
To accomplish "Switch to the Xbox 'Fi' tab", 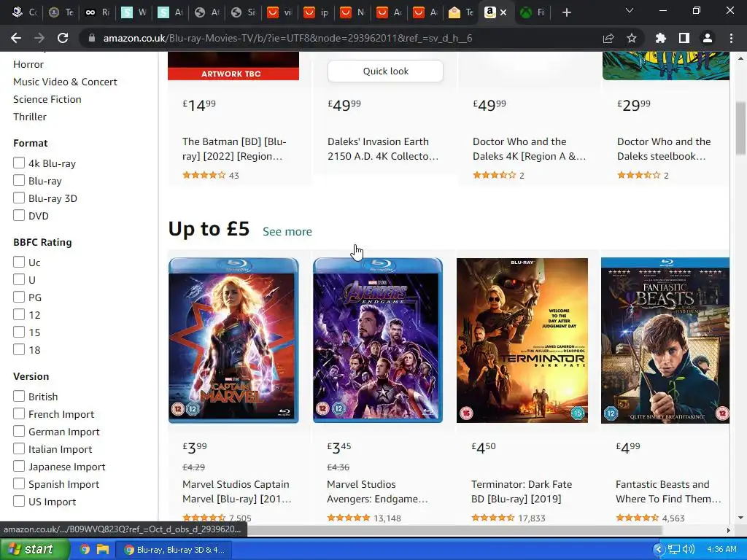I will coord(533,12).
